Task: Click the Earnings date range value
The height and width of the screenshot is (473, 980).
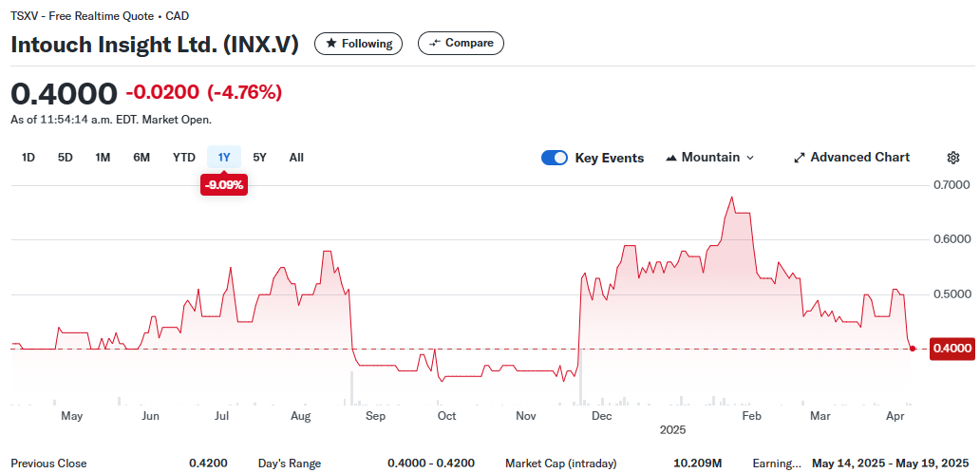Action: [x=891, y=464]
